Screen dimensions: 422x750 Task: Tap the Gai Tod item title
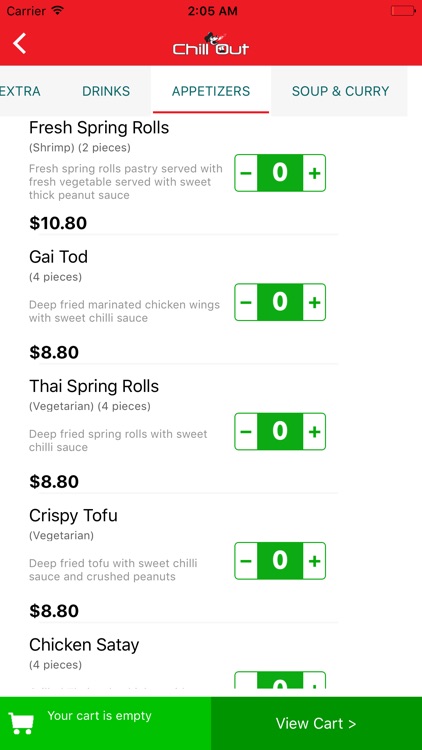58,257
